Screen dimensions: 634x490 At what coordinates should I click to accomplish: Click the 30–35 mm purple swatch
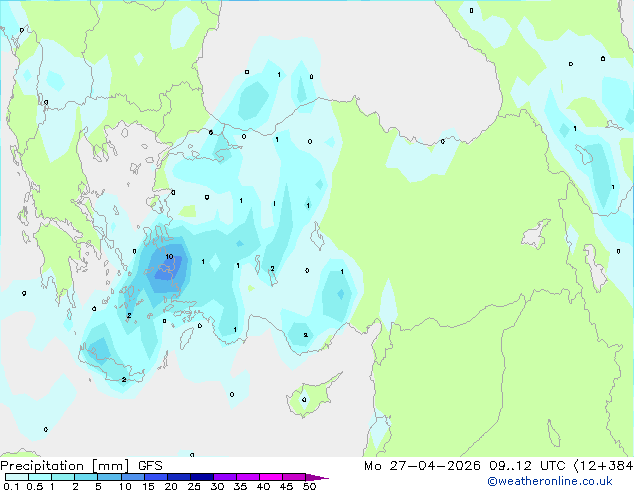(225, 477)
